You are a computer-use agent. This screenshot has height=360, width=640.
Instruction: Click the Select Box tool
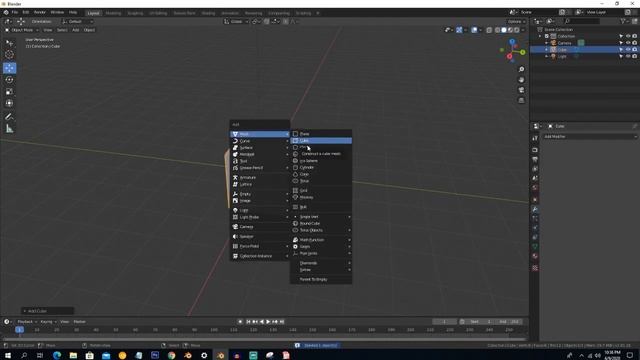click(x=9, y=43)
